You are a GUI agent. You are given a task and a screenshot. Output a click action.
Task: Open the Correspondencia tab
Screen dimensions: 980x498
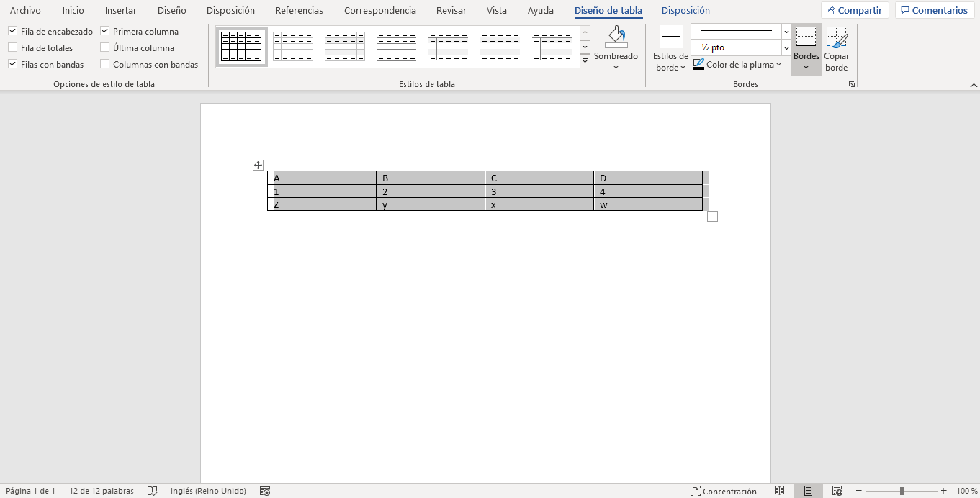coord(380,11)
